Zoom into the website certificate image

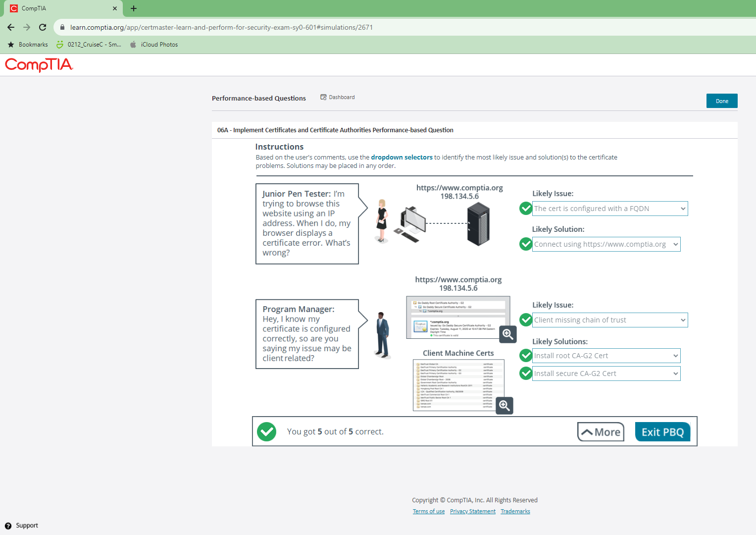click(507, 334)
